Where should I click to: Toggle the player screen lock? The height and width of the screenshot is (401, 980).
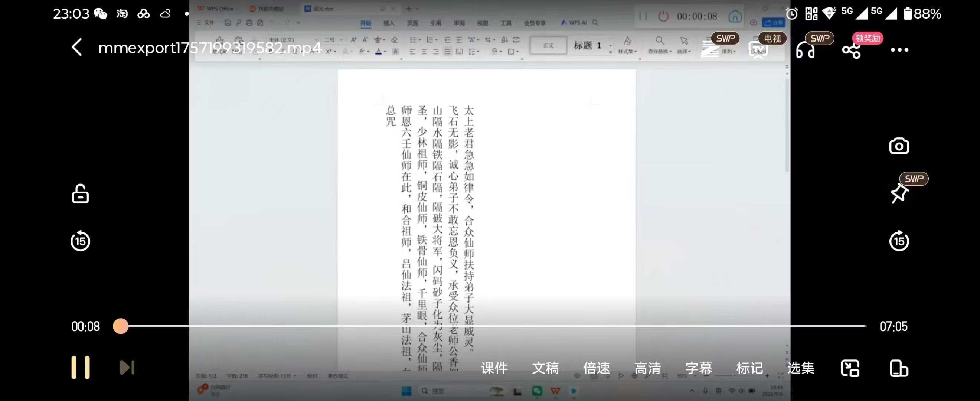tap(80, 194)
